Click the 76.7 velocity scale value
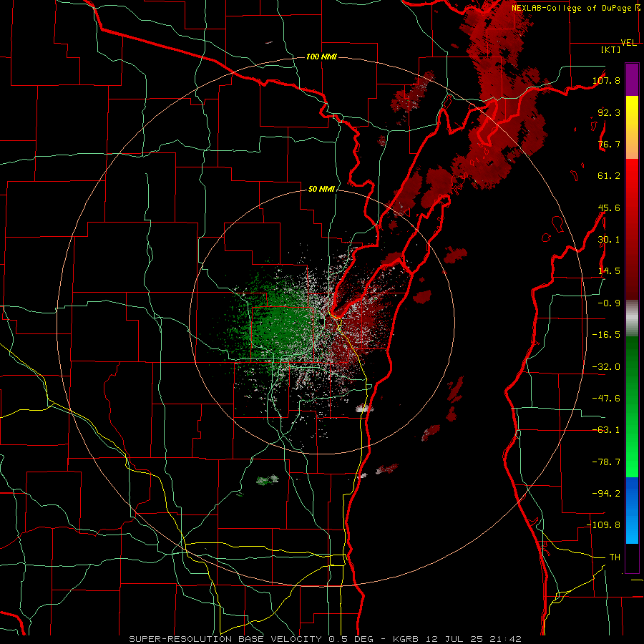644x644 pixels. pos(609,144)
